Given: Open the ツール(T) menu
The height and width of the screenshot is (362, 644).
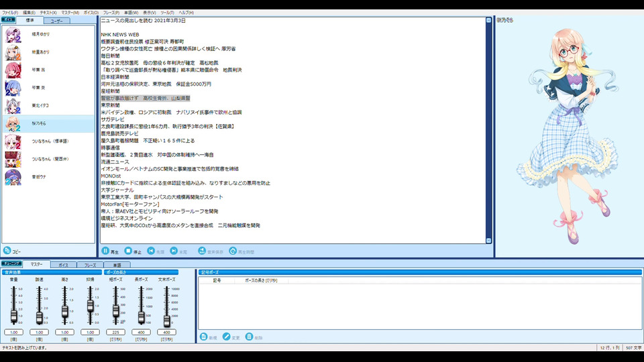Looking at the screenshot, I should click(x=167, y=13).
